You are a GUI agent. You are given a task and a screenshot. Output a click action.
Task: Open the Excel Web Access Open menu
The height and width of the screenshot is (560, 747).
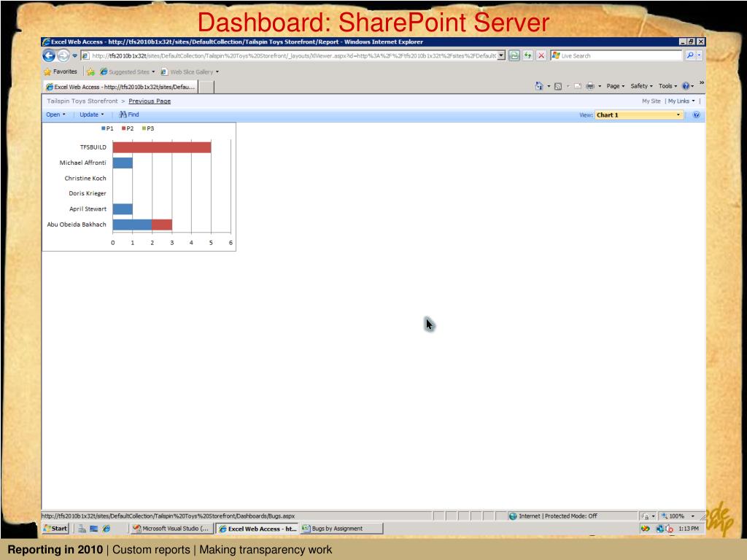click(55, 114)
